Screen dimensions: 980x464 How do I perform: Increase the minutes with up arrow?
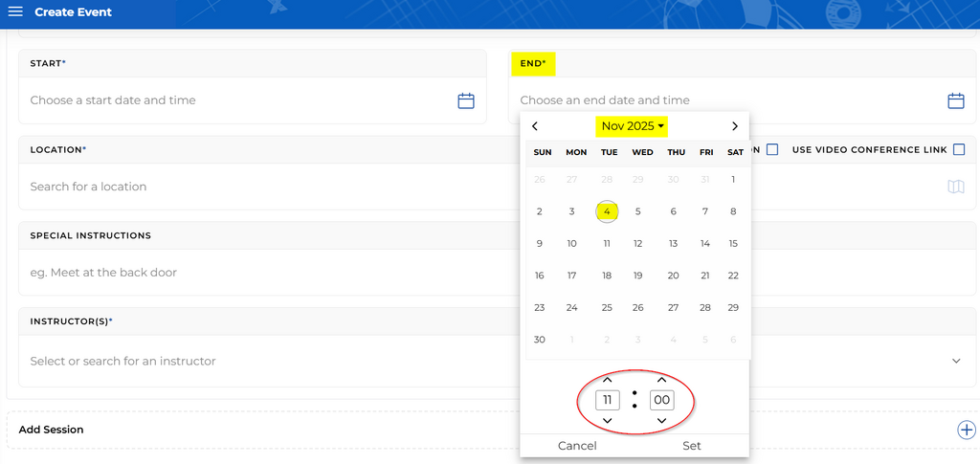661,380
